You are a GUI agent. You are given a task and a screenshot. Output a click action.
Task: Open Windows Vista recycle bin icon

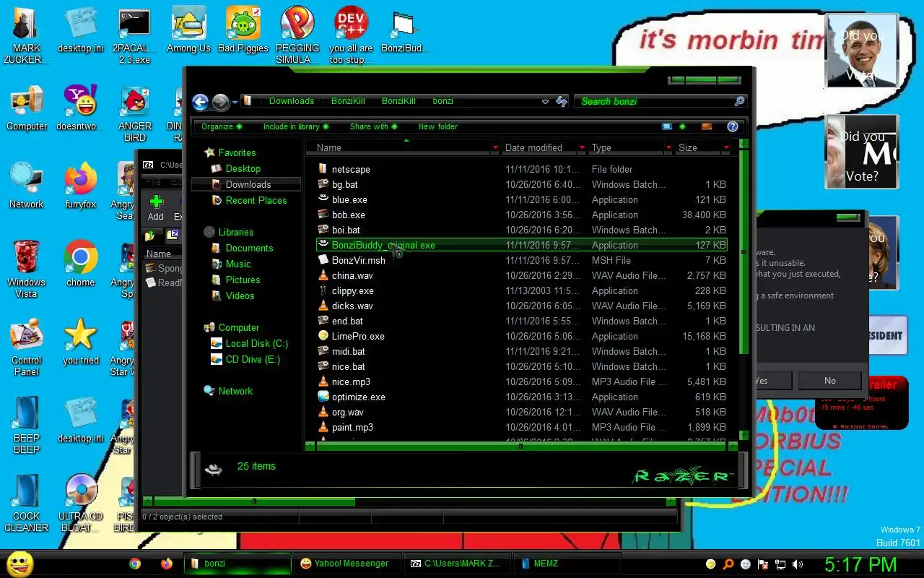pos(27,269)
